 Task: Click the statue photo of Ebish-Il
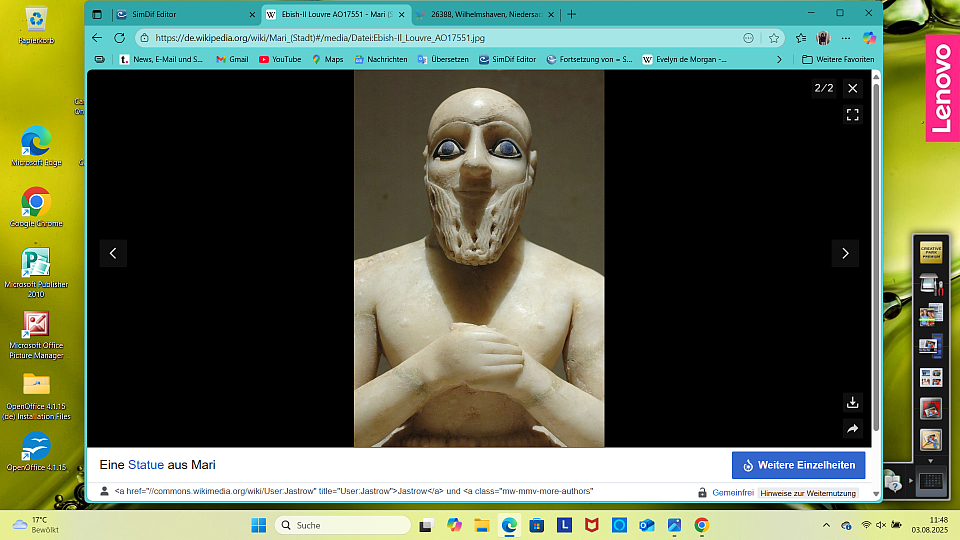[479, 258]
